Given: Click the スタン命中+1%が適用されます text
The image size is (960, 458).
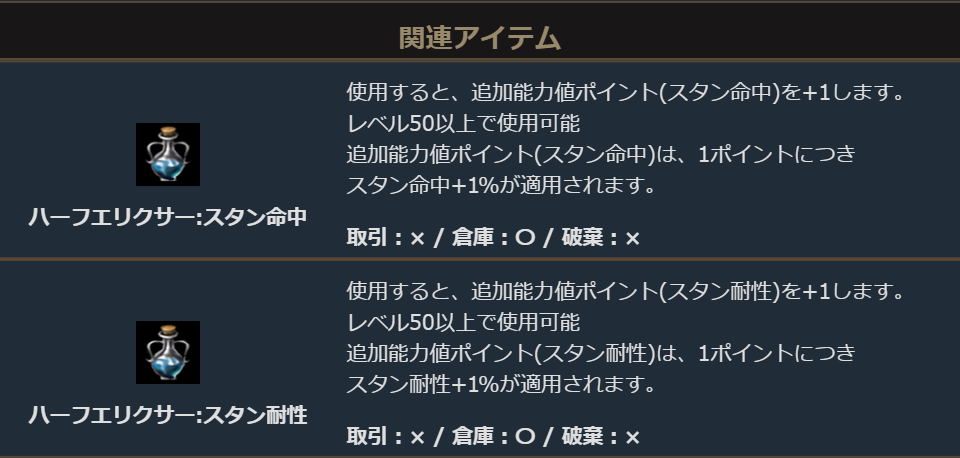Looking at the screenshot, I should pyautogui.click(x=500, y=185).
